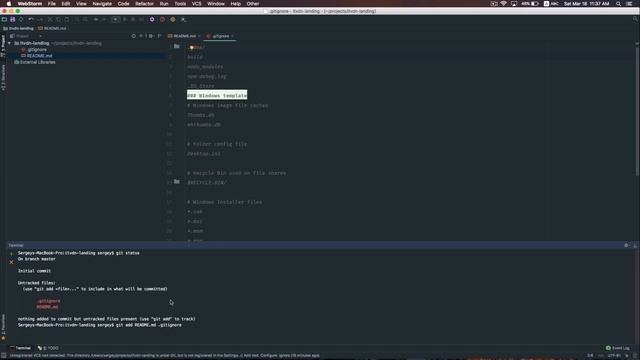
Task: Open the File menu
Action: pyautogui.click(x=51, y=4)
